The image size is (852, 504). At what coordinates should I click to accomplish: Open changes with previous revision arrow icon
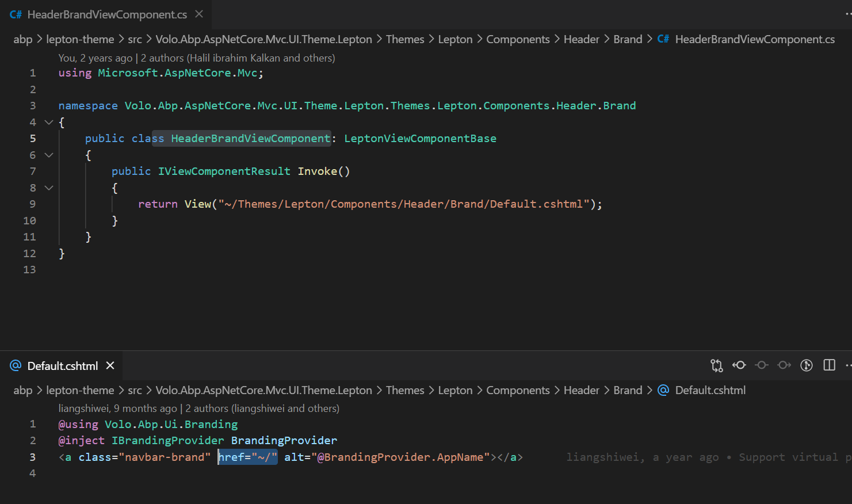click(739, 365)
